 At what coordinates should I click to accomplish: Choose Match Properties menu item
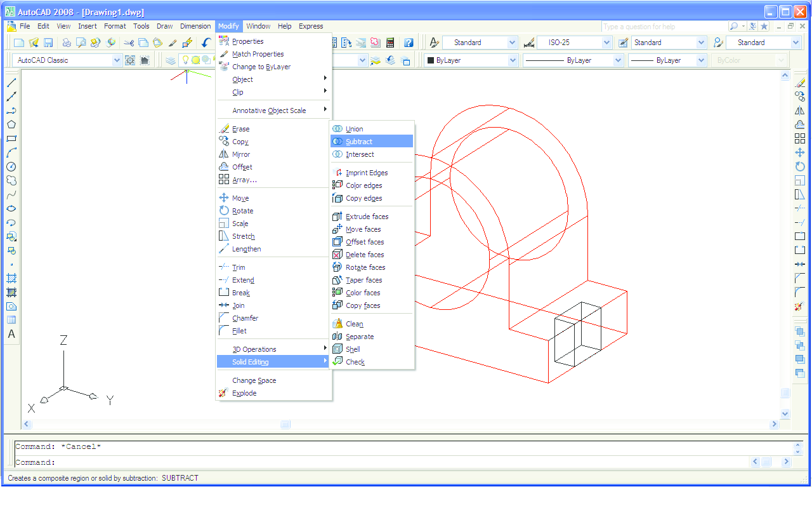[x=273, y=54]
